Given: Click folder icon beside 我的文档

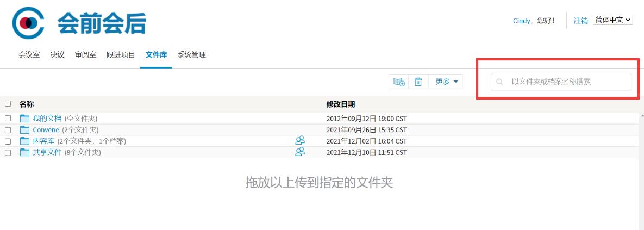Looking at the screenshot, I should coord(24,119).
